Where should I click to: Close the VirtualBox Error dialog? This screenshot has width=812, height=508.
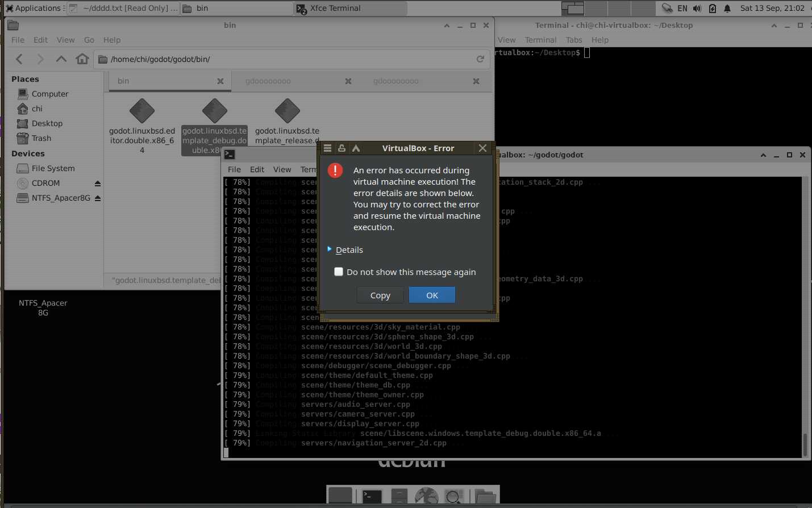point(482,148)
